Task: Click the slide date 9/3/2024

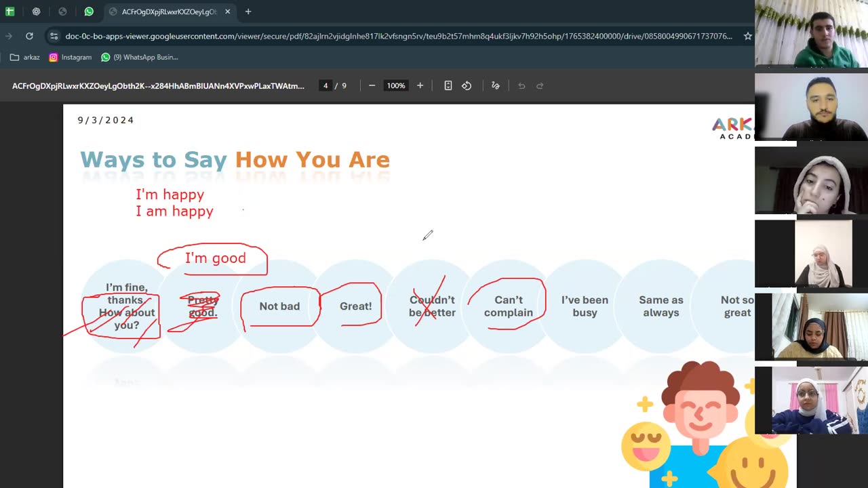Action: point(106,120)
